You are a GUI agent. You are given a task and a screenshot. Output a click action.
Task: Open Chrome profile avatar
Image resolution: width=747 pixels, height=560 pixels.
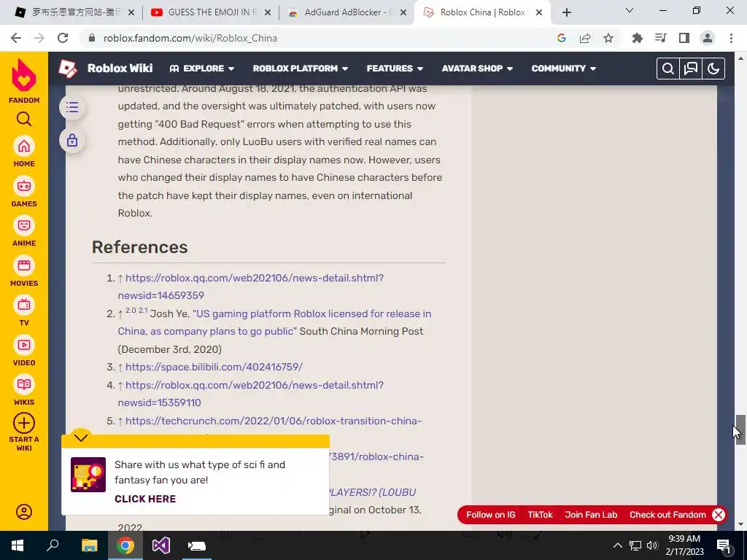point(708,38)
